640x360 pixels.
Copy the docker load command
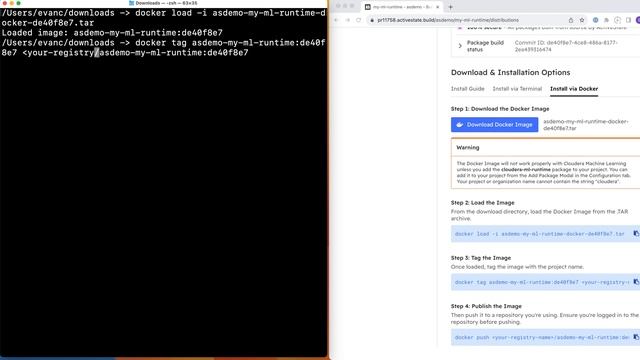(x=636, y=233)
